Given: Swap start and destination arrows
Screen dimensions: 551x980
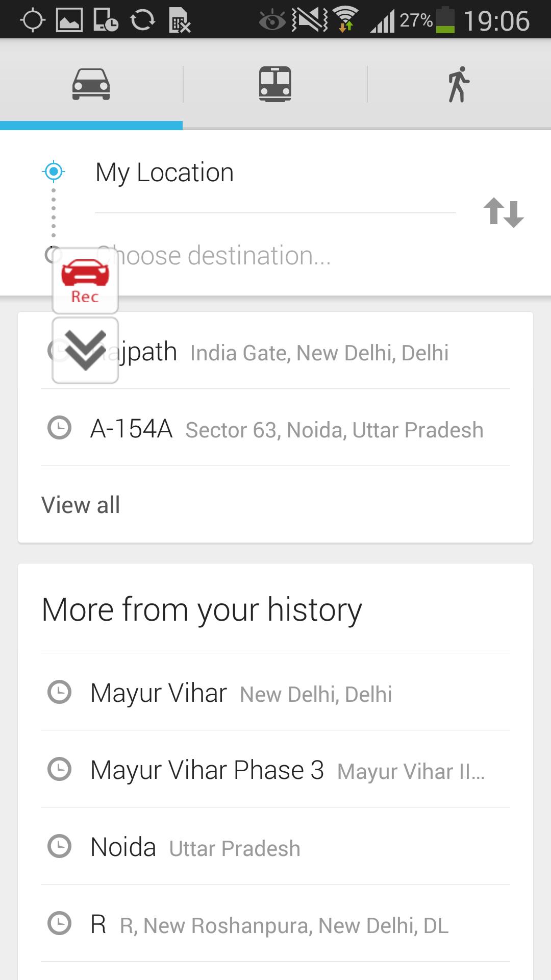Looking at the screenshot, I should pyautogui.click(x=503, y=212).
